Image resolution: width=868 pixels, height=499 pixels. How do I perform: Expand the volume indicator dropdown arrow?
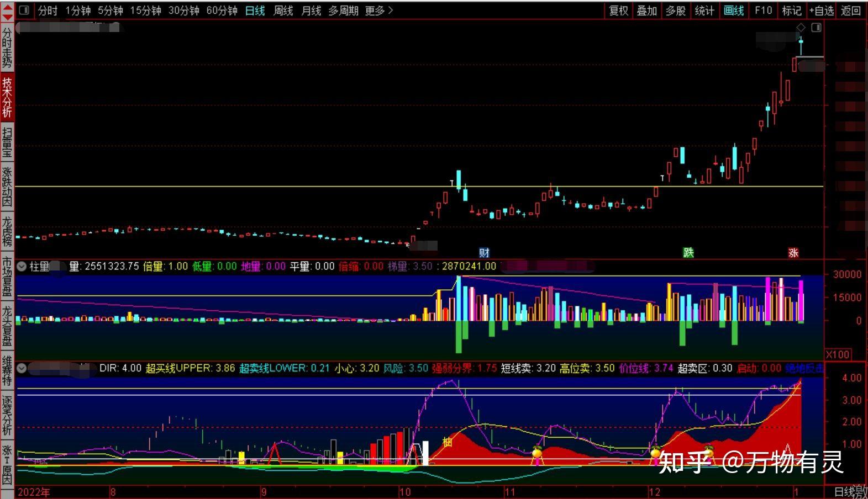[x=22, y=267]
